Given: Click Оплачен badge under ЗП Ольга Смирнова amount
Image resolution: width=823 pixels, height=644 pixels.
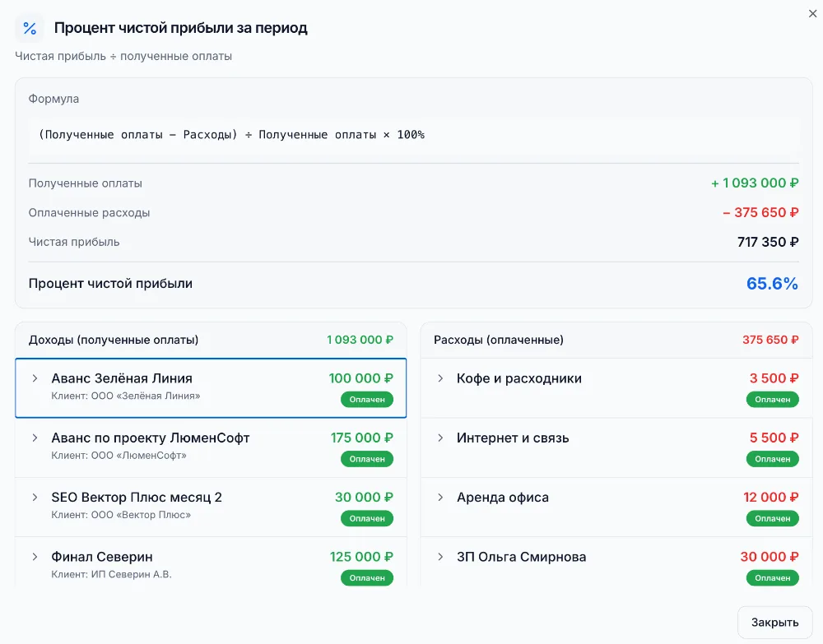Looking at the screenshot, I should tap(773, 578).
